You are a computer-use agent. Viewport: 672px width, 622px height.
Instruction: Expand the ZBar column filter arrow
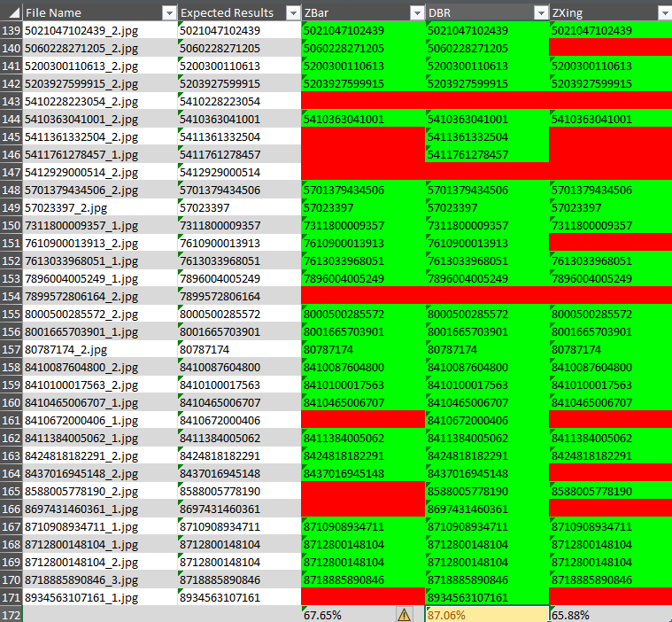pyautogui.click(x=416, y=12)
